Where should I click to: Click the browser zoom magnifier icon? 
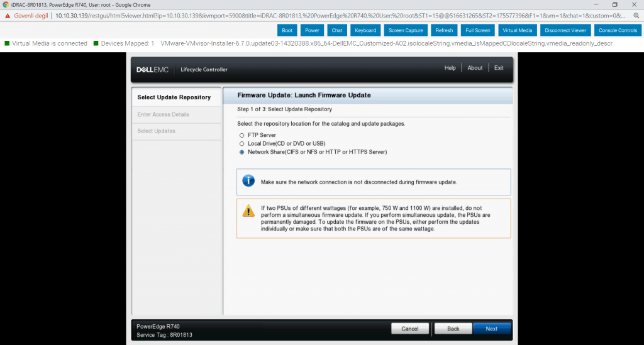(x=636, y=15)
